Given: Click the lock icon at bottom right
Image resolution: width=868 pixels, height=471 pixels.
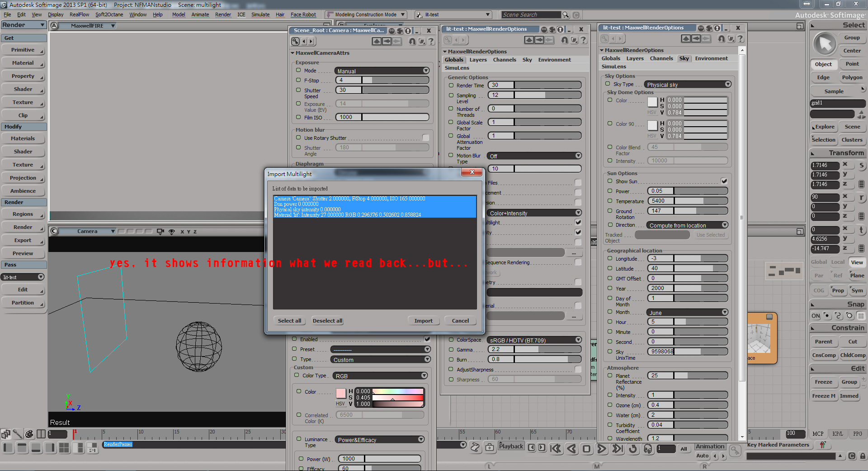Looking at the screenshot, I should click(x=863, y=456).
